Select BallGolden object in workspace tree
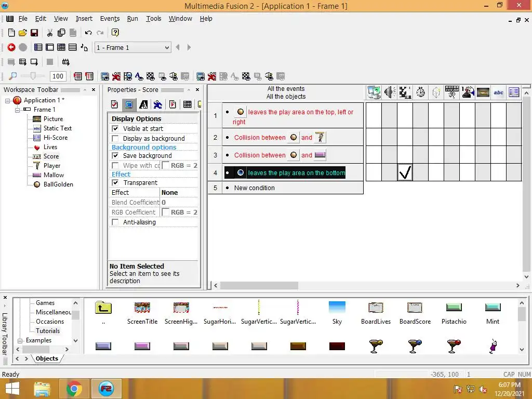The width and height of the screenshot is (532, 399). point(58,184)
